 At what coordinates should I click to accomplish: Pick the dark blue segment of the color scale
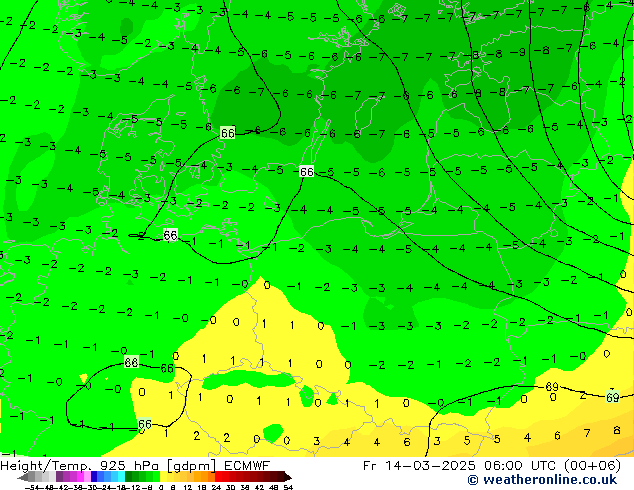(x=94, y=476)
